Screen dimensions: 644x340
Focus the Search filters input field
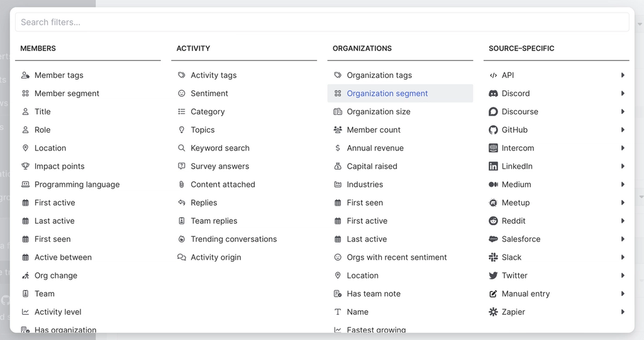click(x=322, y=23)
